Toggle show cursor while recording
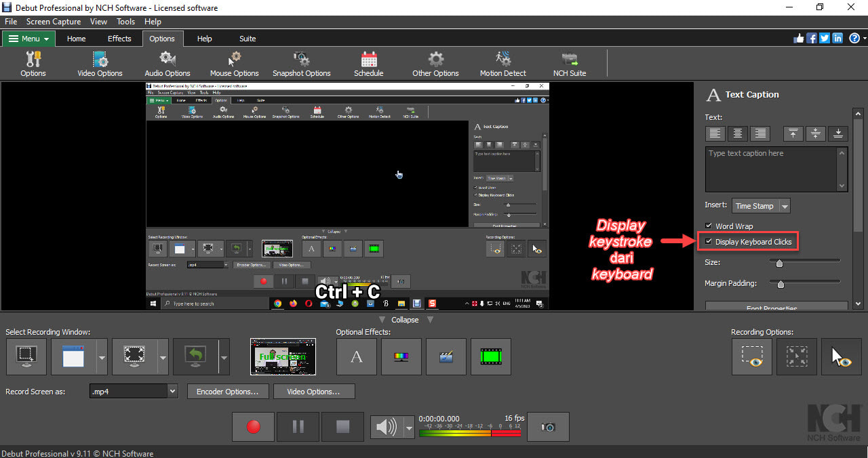Viewport: 868px width, 458px height. tap(842, 356)
